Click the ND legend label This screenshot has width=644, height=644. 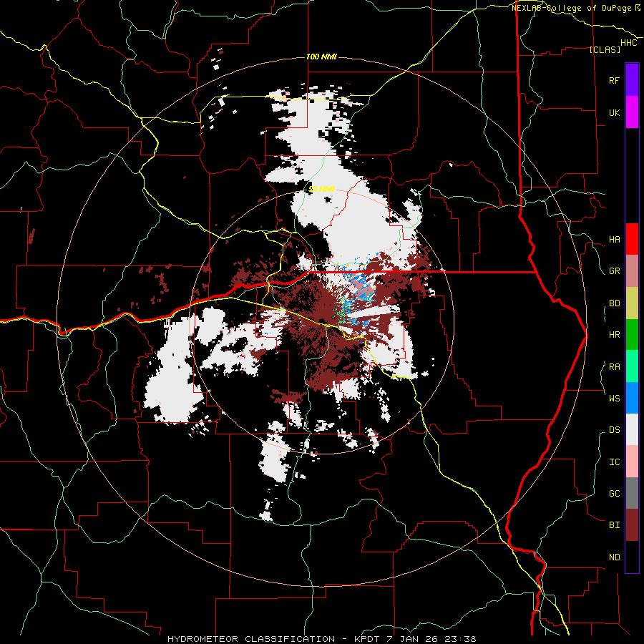614,557
